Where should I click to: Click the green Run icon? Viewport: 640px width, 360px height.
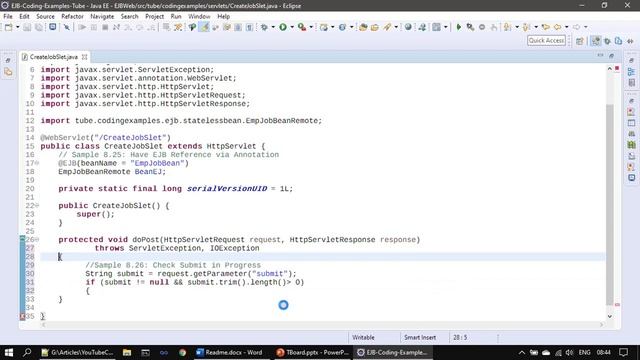click(282, 27)
